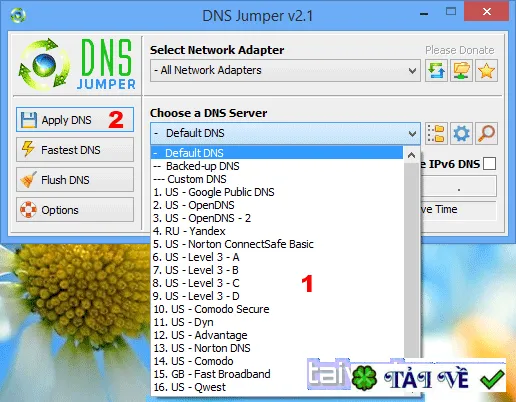This screenshot has height=402, width=516.
Task: Click the app icon in title bar
Action: pos(18,15)
